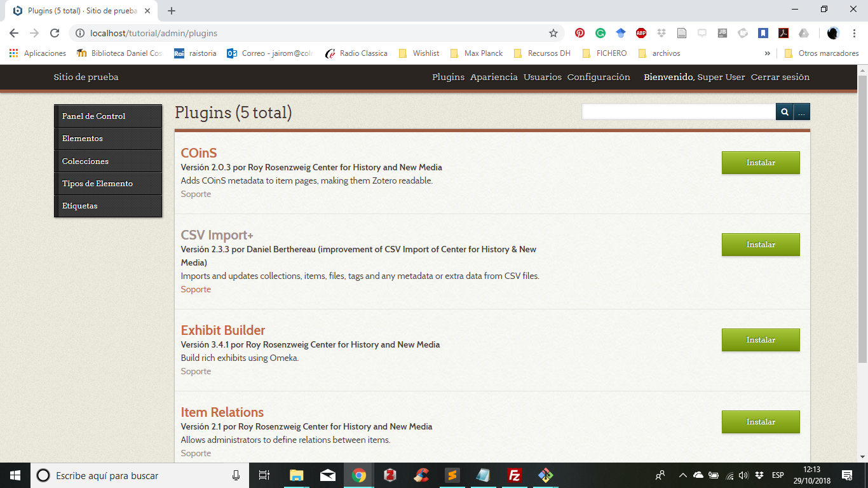Open the Chrome profile avatar
Viewport: 868px width, 488px height.
(832, 32)
